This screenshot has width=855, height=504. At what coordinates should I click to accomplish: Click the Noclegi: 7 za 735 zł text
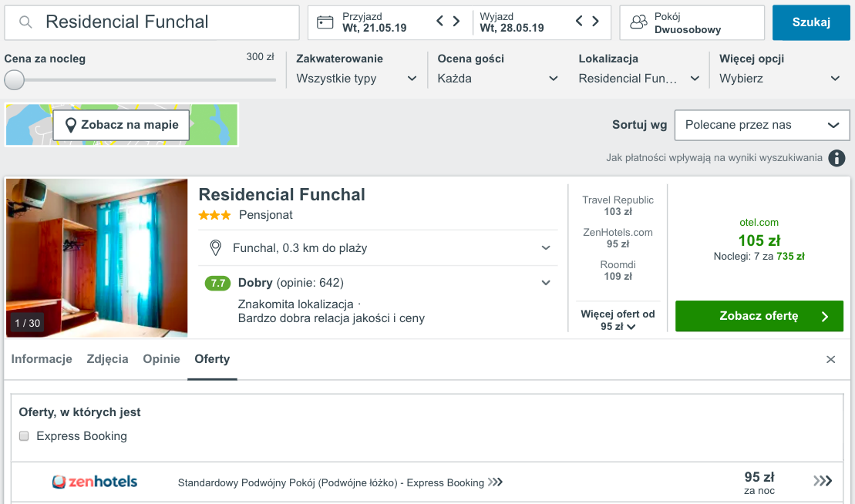759,256
